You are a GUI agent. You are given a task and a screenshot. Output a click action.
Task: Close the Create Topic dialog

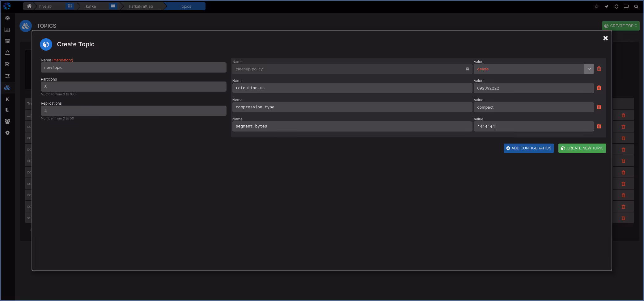(x=605, y=38)
